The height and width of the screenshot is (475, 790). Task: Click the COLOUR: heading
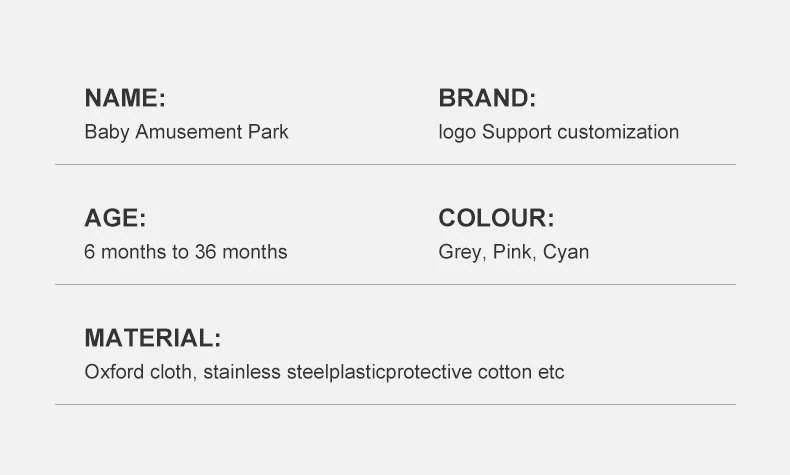coord(496,218)
